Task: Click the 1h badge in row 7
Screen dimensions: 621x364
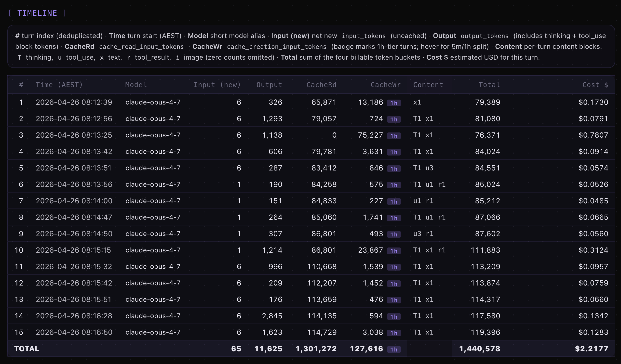Action: tap(393, 201)
